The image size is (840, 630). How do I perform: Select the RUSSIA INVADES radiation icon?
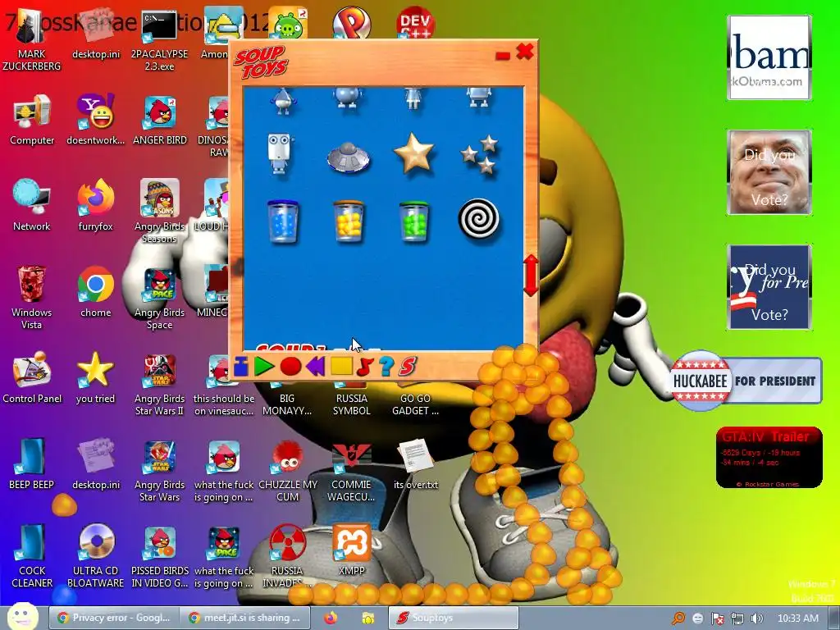(288, 556)
